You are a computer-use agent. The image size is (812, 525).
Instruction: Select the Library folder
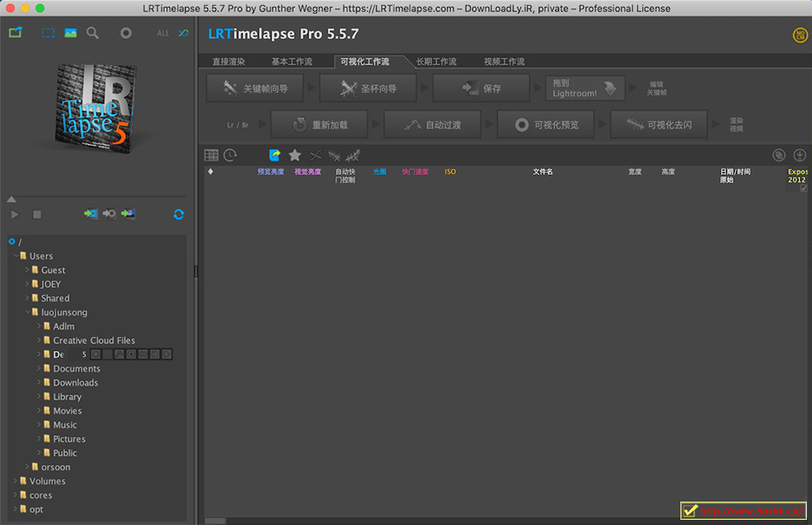(x=67, y=397)
